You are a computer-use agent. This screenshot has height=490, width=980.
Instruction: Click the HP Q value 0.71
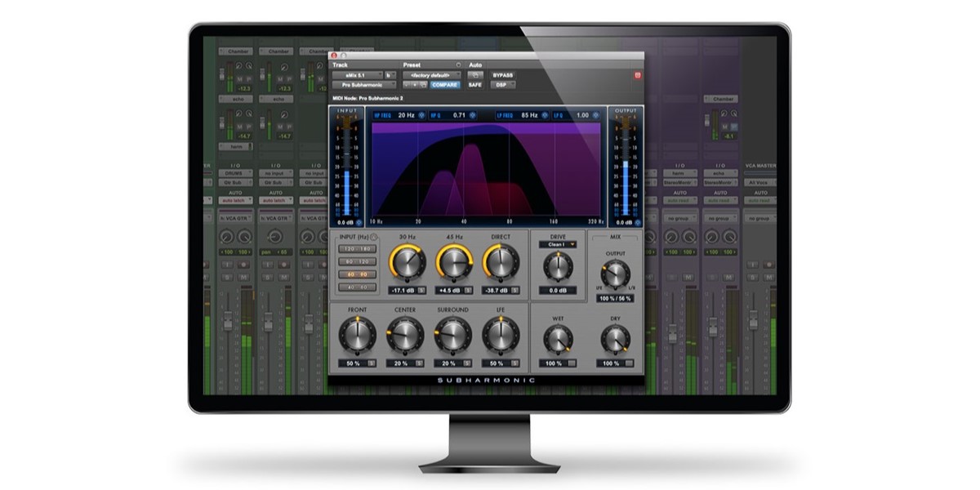(x=459, y=115)
